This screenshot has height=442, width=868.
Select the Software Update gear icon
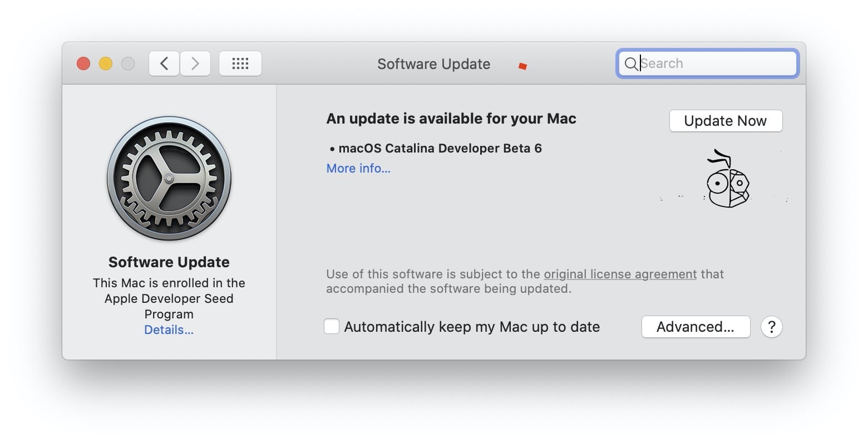pos(169,179)
